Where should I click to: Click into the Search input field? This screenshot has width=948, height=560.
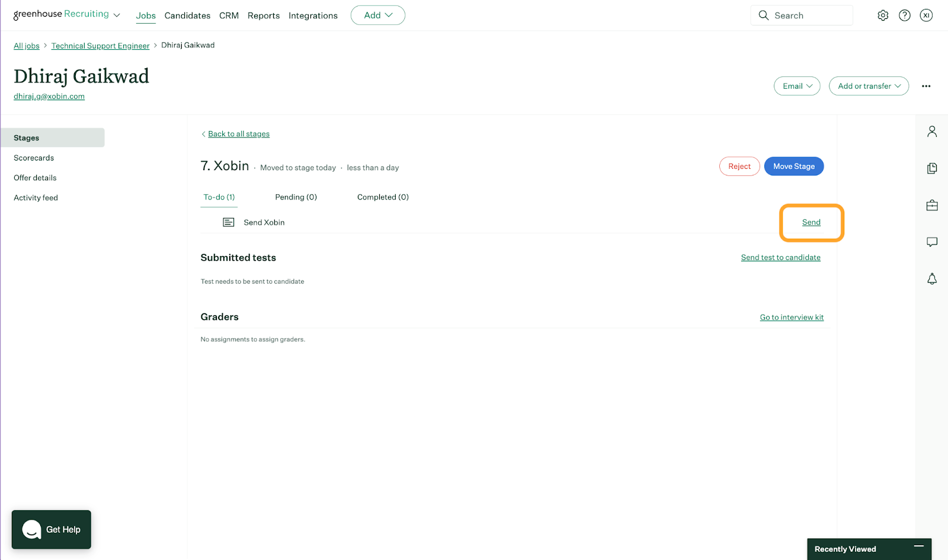(x=802, y=15)
